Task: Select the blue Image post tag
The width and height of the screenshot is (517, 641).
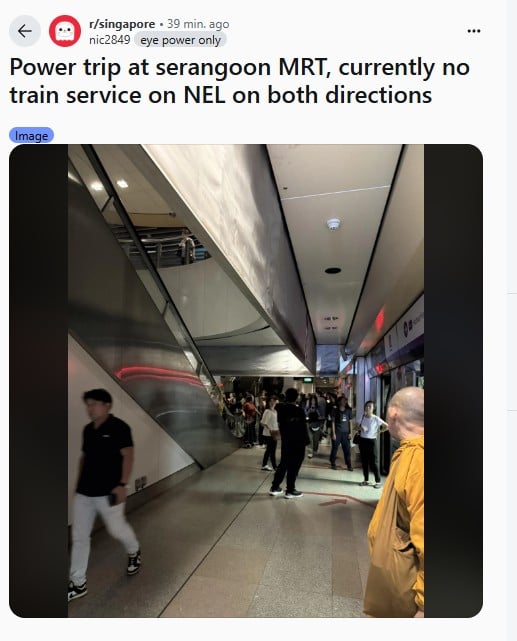Action: 31,135
